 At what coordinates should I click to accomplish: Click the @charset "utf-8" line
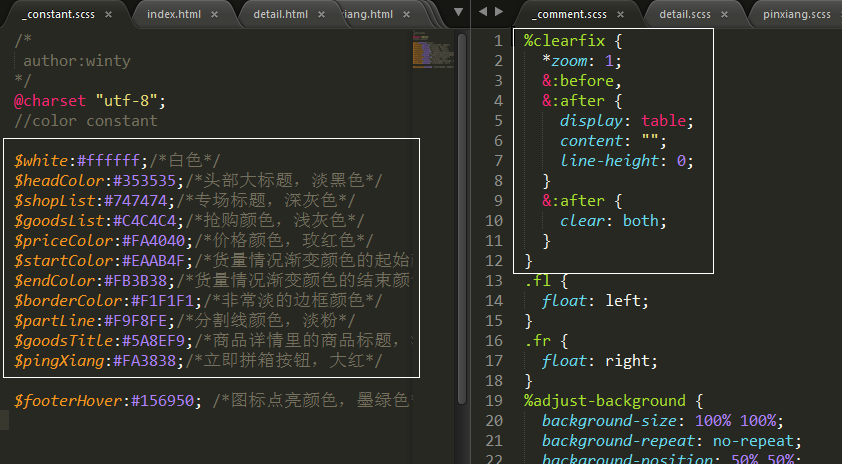tap(90, 100)
